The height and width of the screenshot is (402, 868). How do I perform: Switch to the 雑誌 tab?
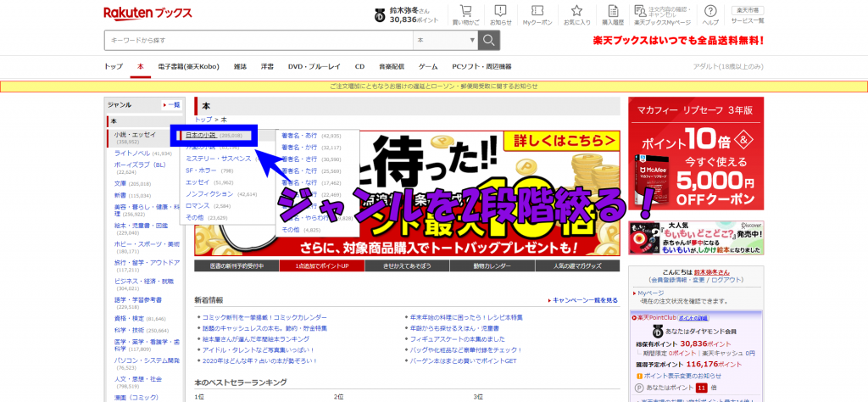240,66
